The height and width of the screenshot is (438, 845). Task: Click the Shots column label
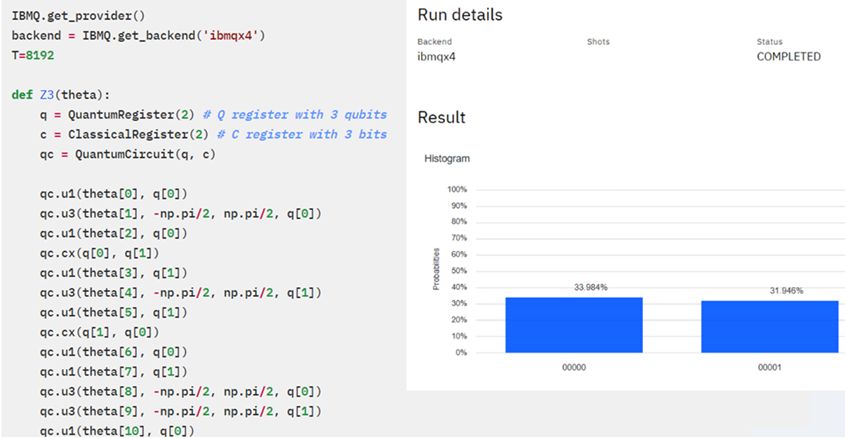[x=598, y=42]
